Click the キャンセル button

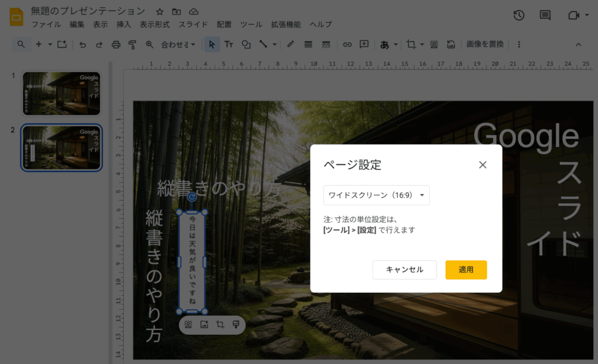[x=405, y=269]
